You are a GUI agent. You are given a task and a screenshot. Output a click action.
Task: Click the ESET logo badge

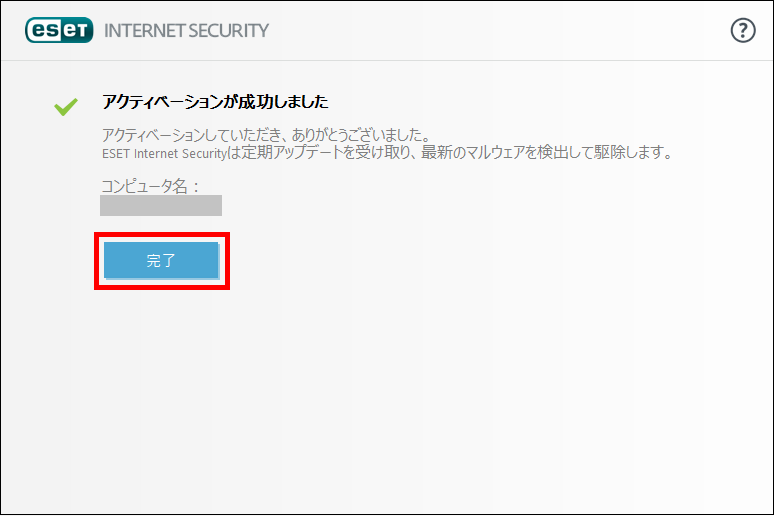tap(59, 30)
